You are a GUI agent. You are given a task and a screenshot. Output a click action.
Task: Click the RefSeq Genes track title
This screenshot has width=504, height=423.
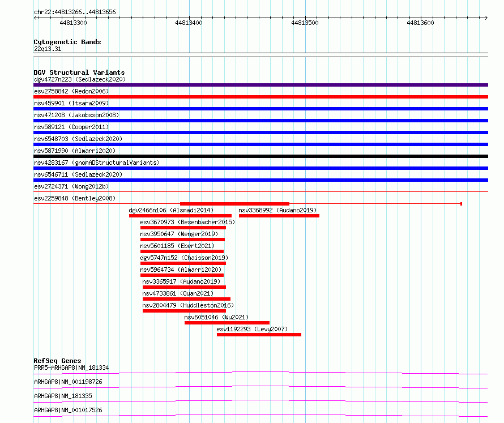[x=58, y=361]
